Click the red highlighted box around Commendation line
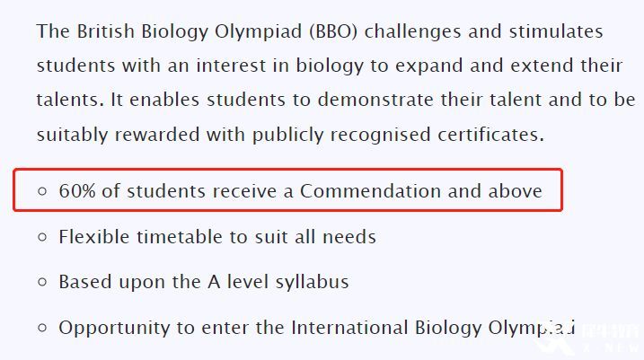The height and width of the screenshot is (360, 644). (287, 189)
